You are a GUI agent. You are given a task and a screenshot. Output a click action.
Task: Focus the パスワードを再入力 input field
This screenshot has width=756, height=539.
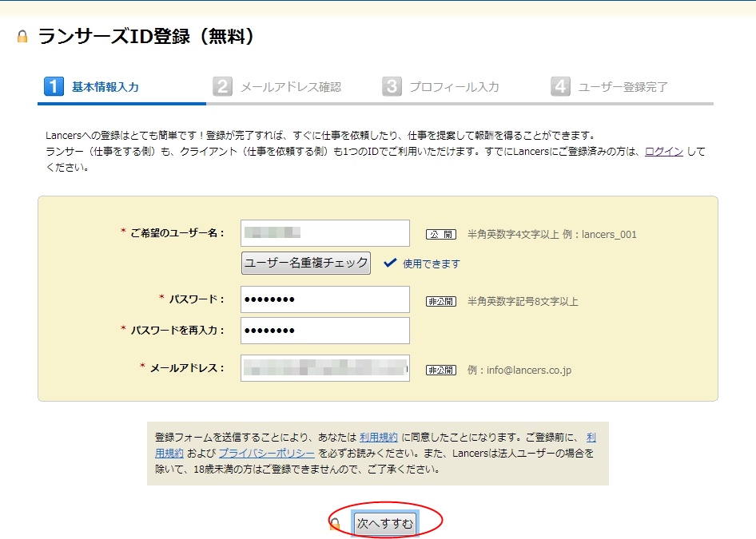pyautogui.click(x=325, y=331)
